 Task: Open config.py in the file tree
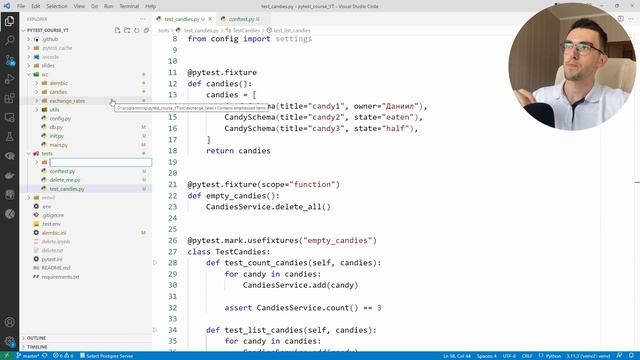pyautogui.click(x=60, y=118)
